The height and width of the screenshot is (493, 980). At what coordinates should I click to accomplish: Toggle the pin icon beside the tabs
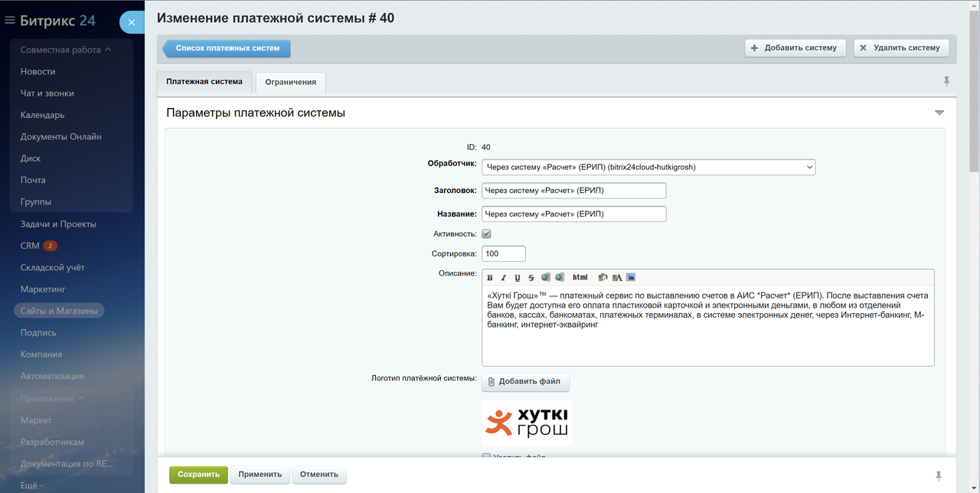pos(946,81)
